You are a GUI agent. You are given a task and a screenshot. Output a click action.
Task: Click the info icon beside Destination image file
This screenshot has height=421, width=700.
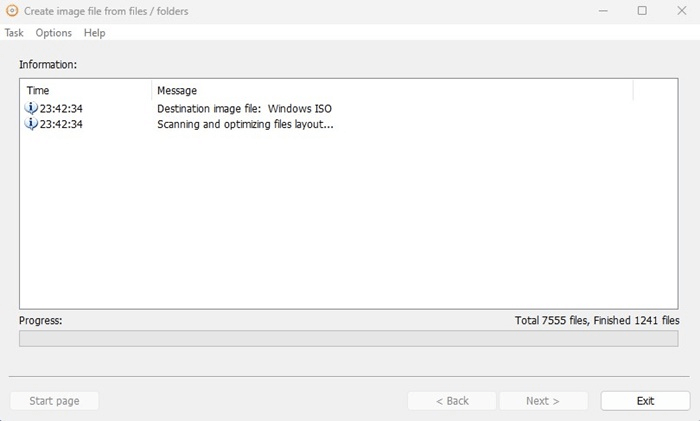31,108
